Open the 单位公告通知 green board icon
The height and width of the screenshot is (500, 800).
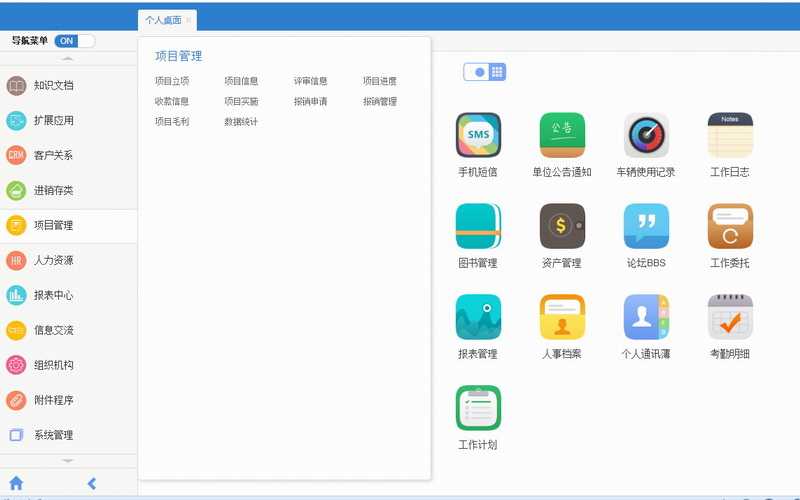click(562, 135)
